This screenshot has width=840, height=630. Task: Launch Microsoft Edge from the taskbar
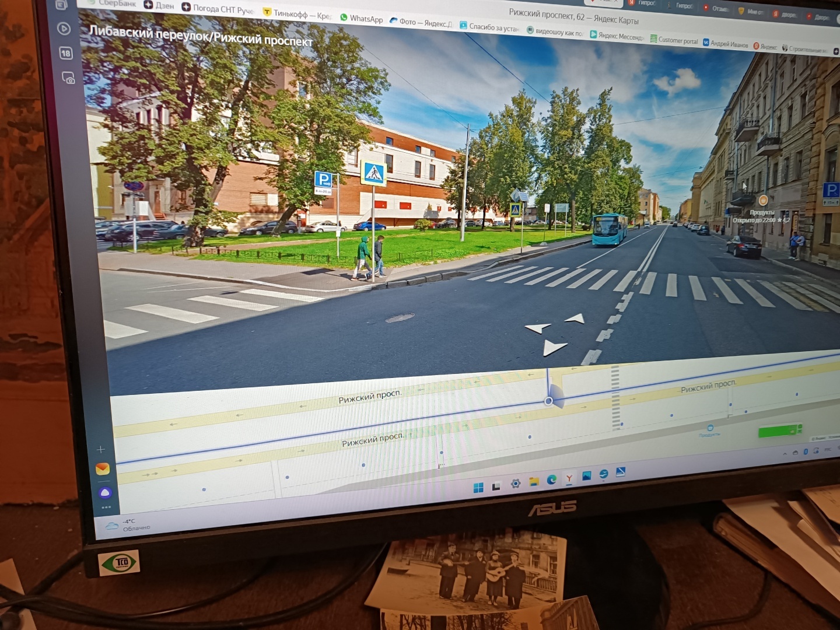[x=552, y=481]
